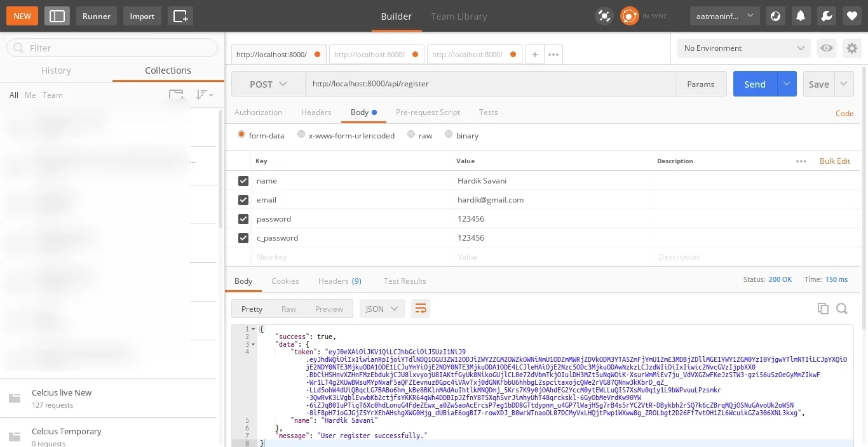Click the request URL input field
This screenshot has height=447, width=868.
[x=489, y=84]
